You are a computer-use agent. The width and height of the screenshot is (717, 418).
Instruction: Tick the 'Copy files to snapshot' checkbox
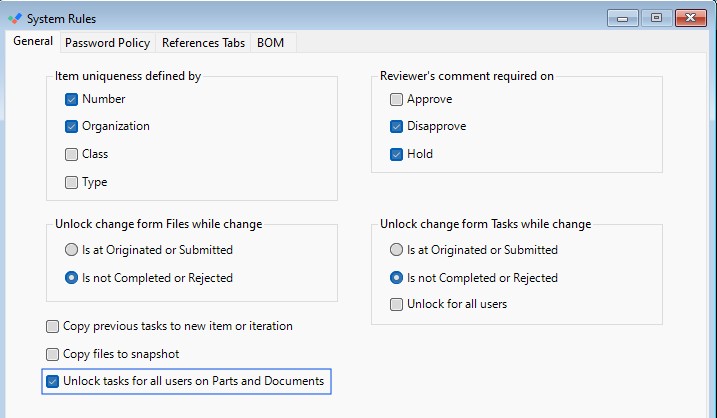point(52,354)
